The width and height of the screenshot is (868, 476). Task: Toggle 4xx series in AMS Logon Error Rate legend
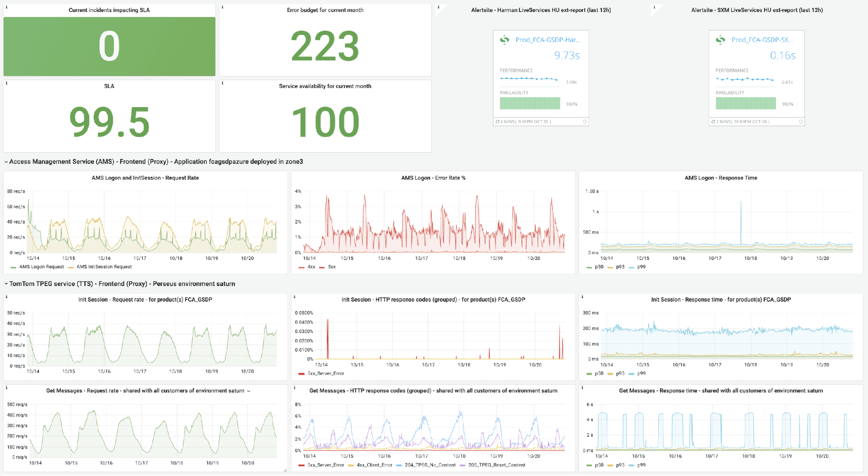coord(311,267)
